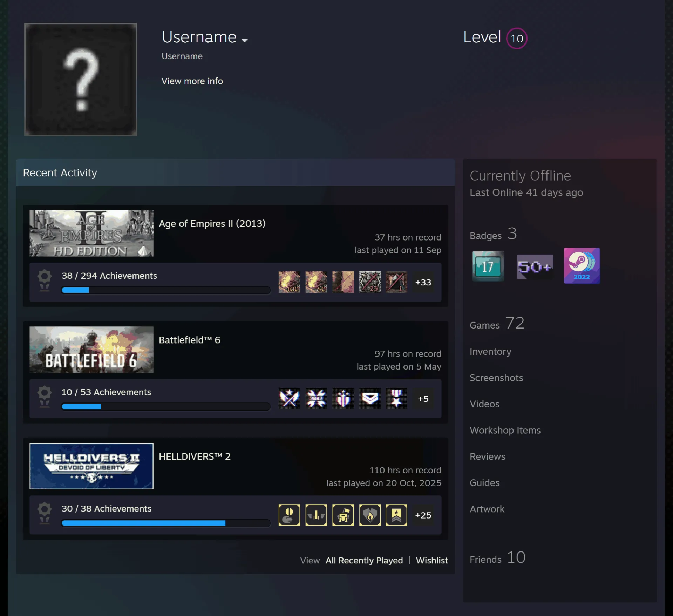Open Screenshots in the sidebar
673x616 pixels.
tap(496, 378)
